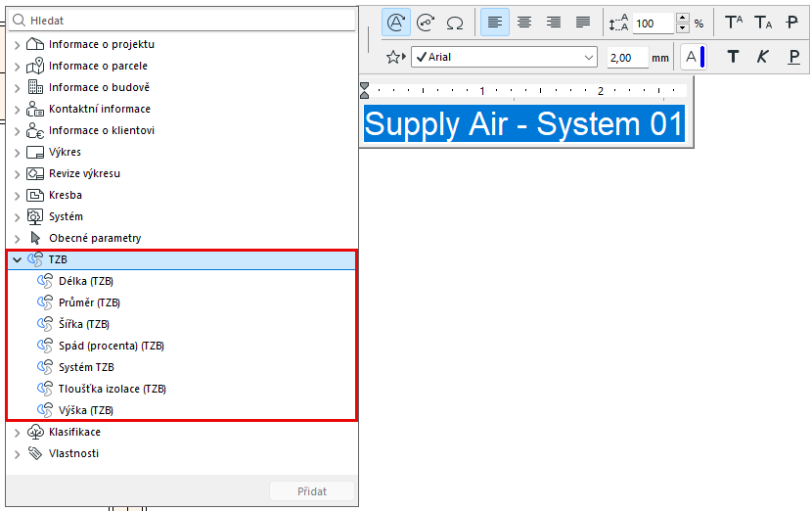Expand the Kresba group

pyautogui.click(x=17, y=196)
